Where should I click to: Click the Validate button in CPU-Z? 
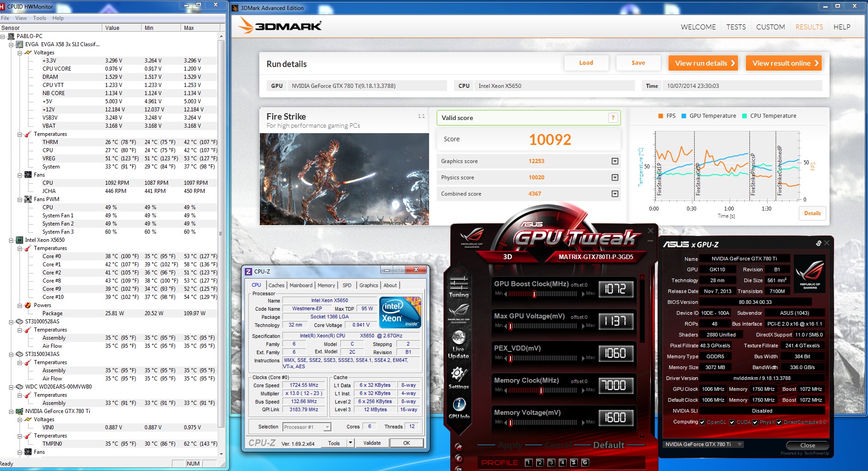pyautogui.click(x=372, y=443)
